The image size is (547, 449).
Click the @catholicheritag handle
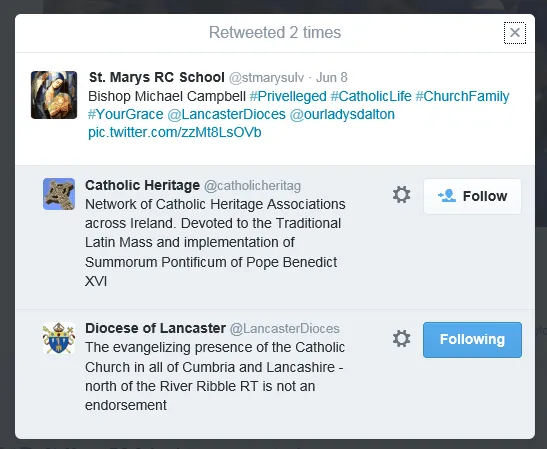(252, 186)
